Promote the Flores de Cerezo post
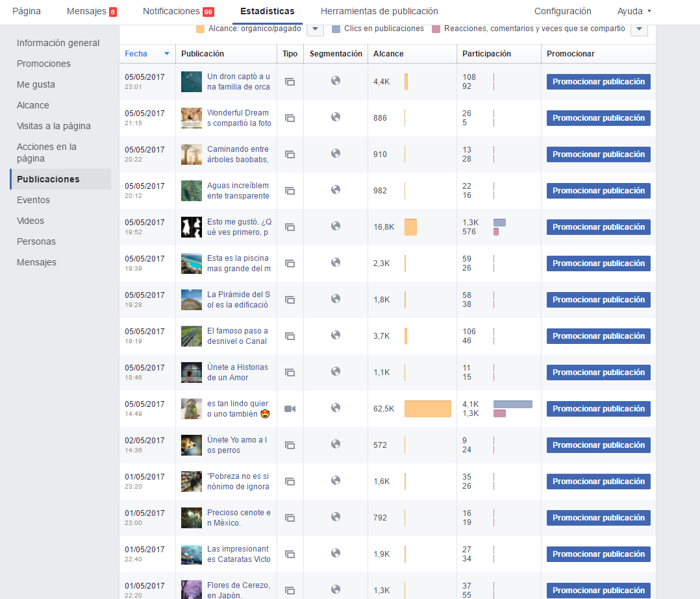The height and width of the screenshot is (599, 700). [x=598, y=591]
